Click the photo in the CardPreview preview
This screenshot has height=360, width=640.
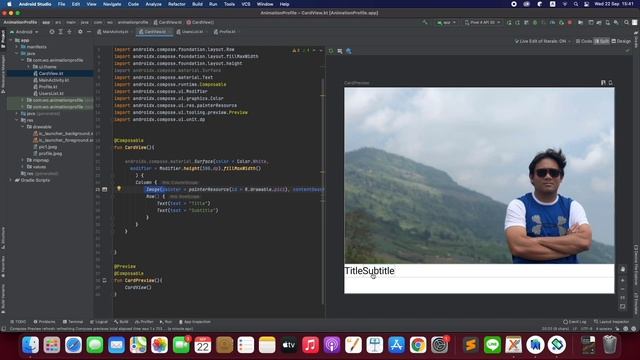[x=479, y=176]
